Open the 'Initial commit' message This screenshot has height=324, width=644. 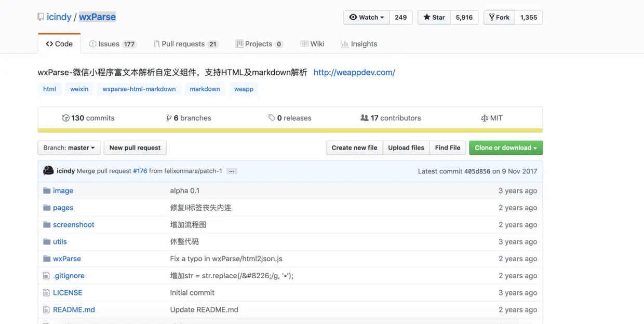pyautogui.click(x=192, y=293)
